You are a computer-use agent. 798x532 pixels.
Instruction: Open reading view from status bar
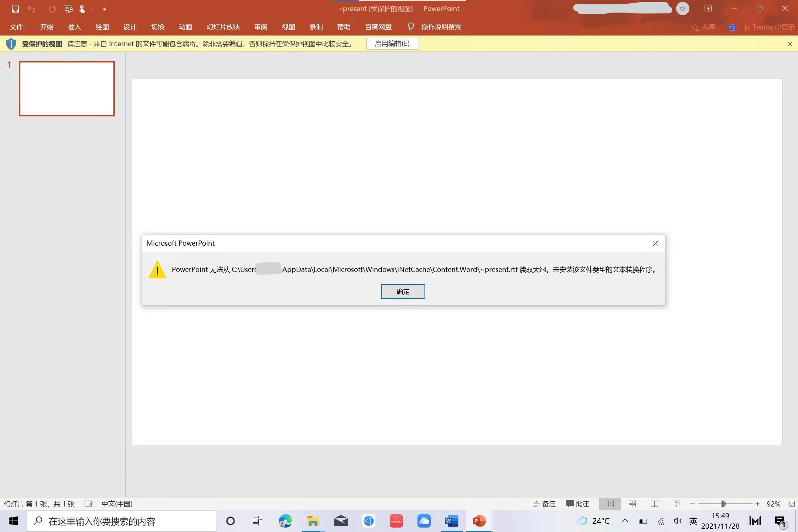[654, 504]
